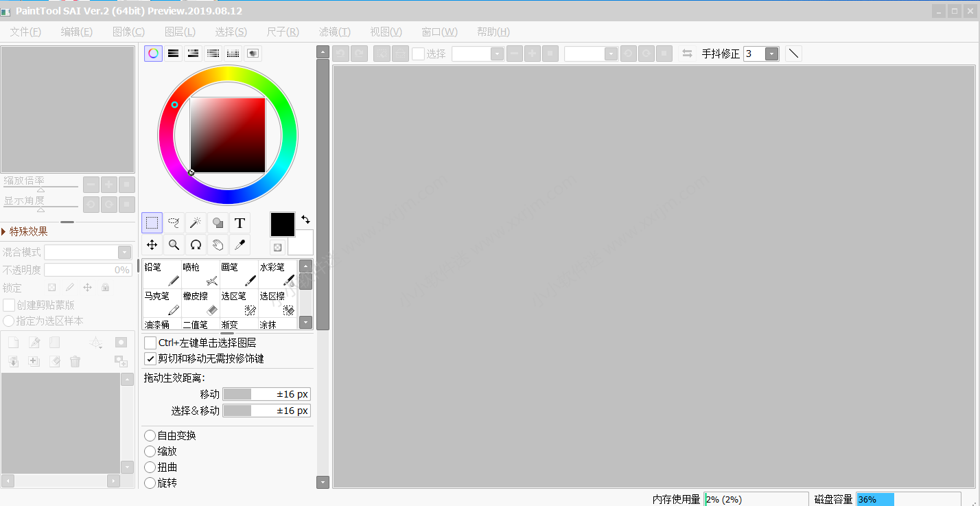This screenshot has width=980, height=506.
Task: Select the zoom magnifier tool
Action: point(174,244)
